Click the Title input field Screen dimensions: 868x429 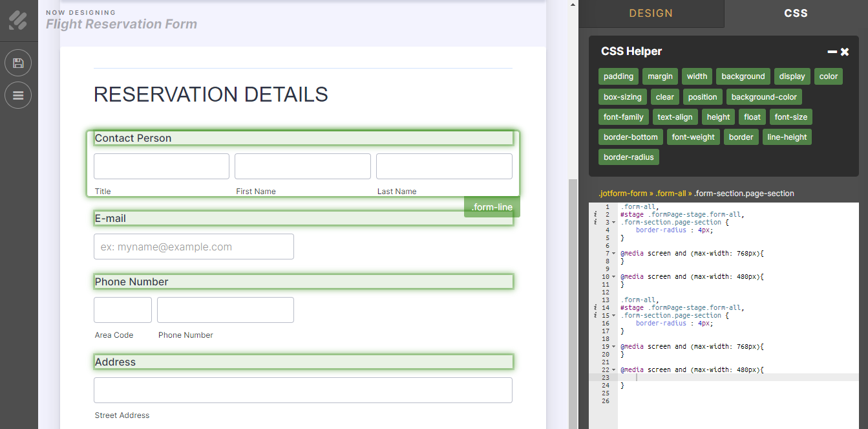(x=162, y=166)
